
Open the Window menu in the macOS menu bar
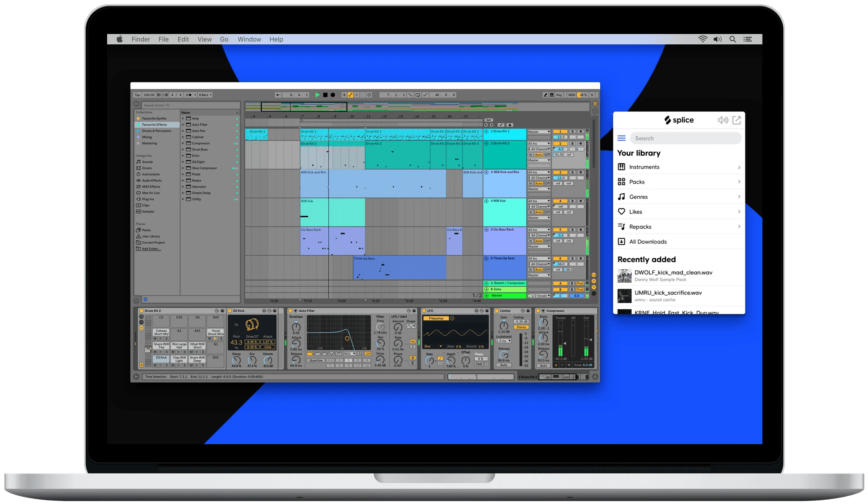pyautogui.click(x=249, y=39)
